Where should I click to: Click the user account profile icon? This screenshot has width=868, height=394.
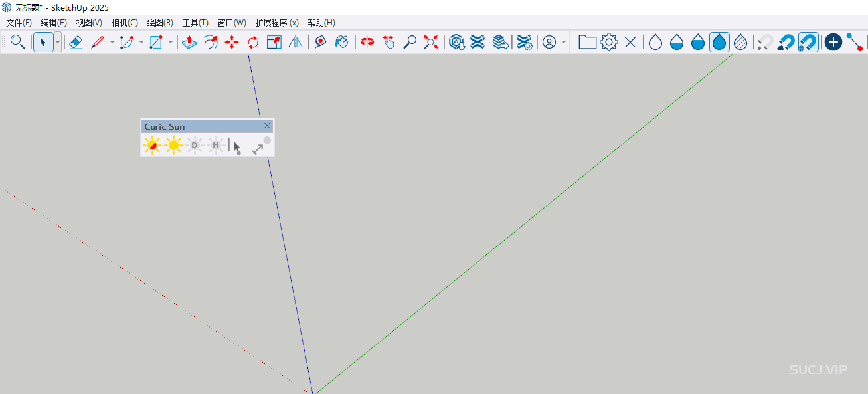point(549,42)
